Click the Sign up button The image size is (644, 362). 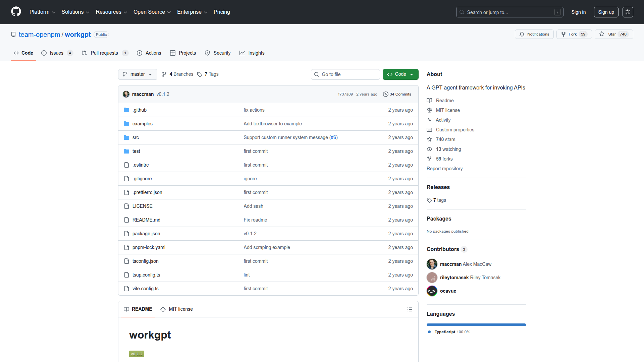[606, 12]
